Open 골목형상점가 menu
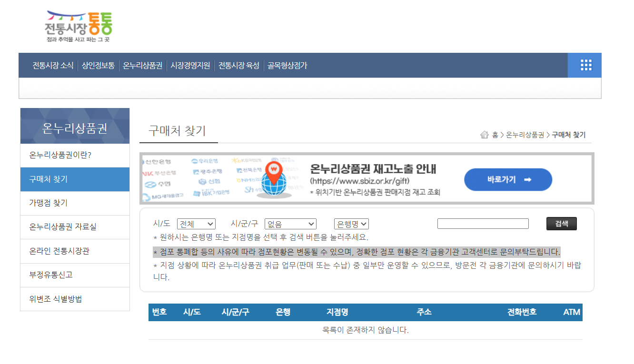The height and width of the screenshot is (364, 634). (x=287, y=66)
